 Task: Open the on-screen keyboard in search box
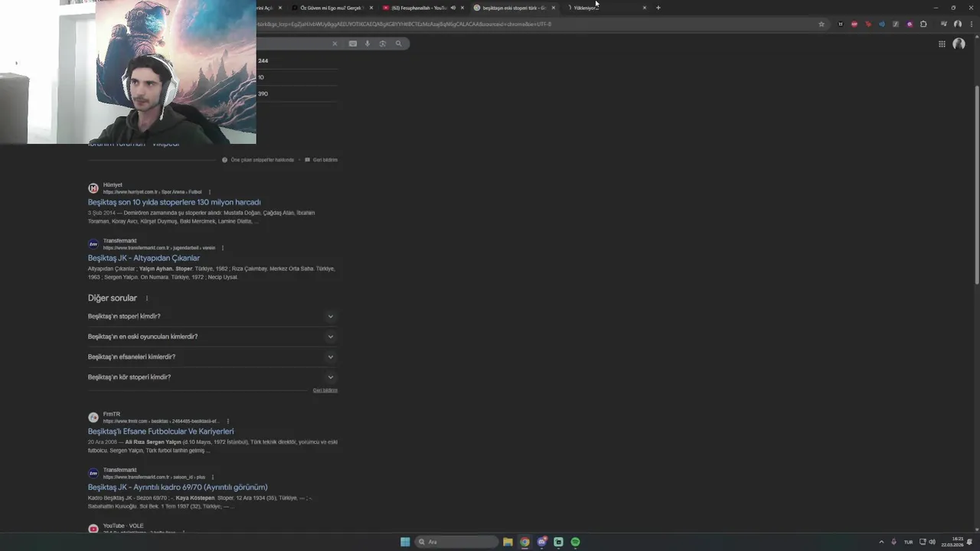[353, 44]
